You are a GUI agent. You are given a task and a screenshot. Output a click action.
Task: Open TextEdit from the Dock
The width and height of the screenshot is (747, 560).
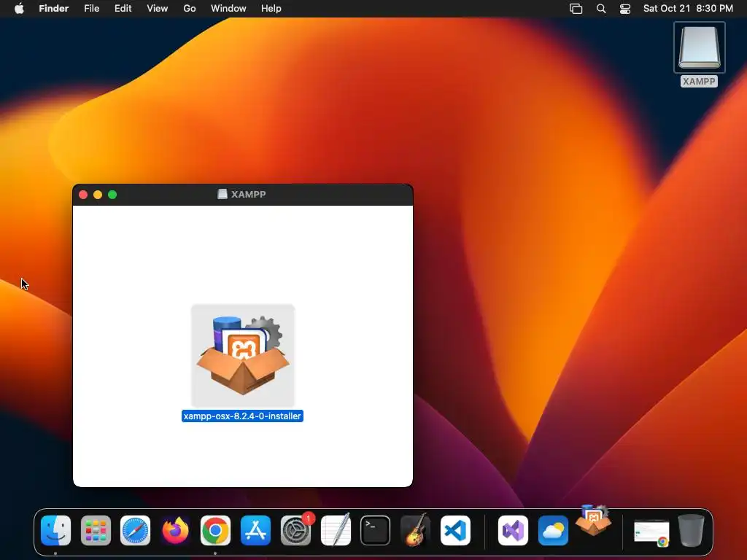336,531
